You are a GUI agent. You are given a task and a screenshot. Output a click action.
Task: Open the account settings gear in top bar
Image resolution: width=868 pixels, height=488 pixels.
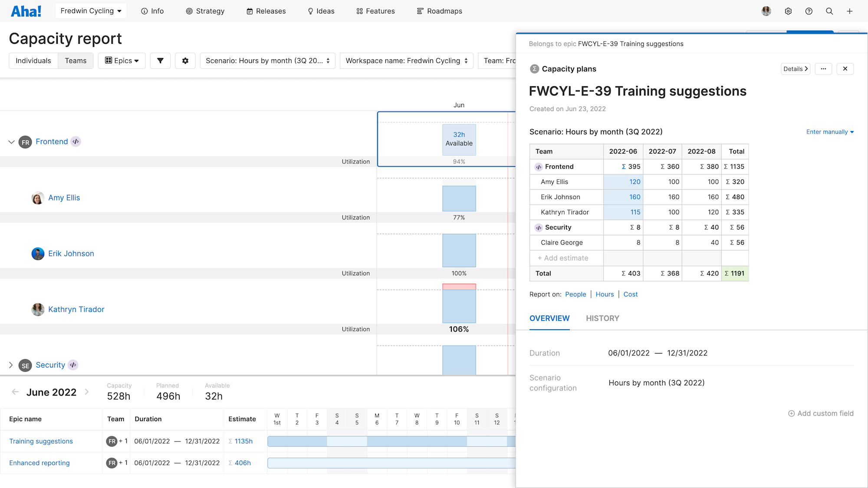click(788, 11)
